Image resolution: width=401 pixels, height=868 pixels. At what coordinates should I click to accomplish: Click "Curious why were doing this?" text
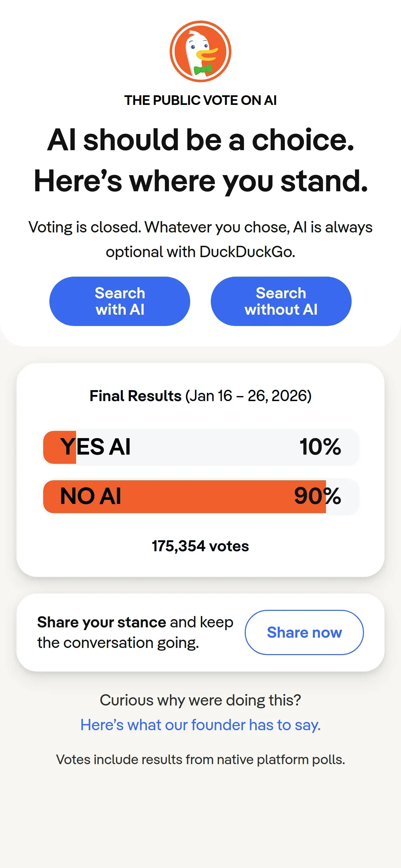[x=200, y=700]
